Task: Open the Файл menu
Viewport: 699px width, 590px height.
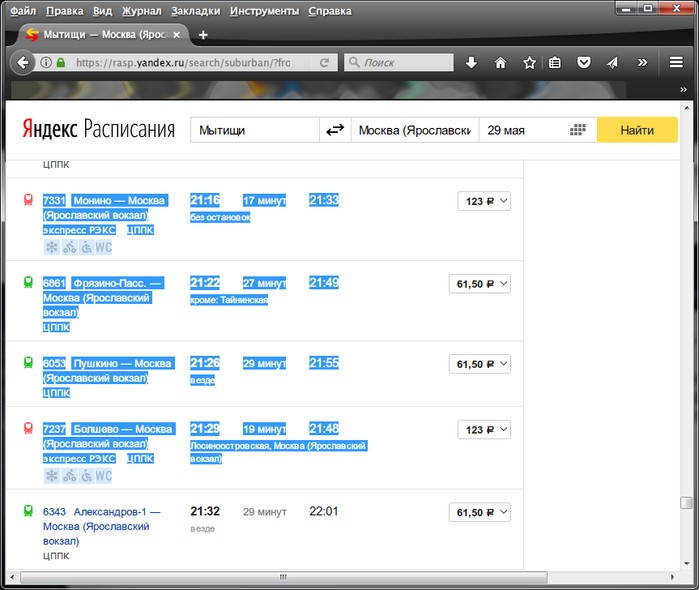Action: 23,11
